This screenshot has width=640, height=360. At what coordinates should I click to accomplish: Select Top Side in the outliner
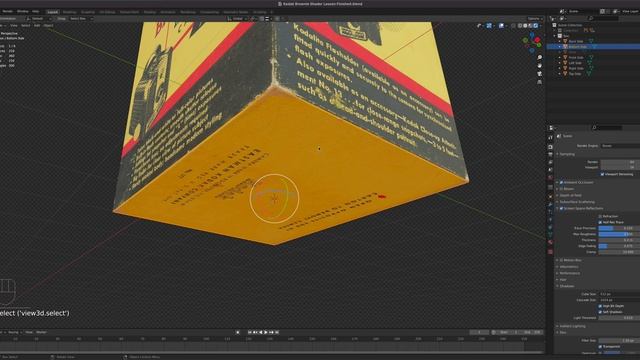pos(575,74)
